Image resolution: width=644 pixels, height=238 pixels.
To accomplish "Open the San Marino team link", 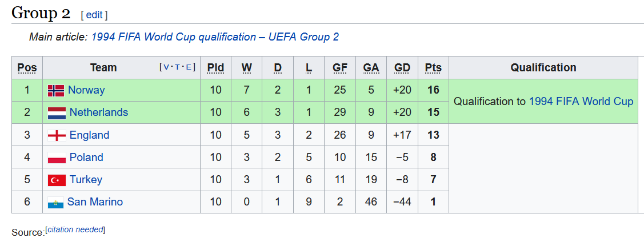I will [95, 201].
